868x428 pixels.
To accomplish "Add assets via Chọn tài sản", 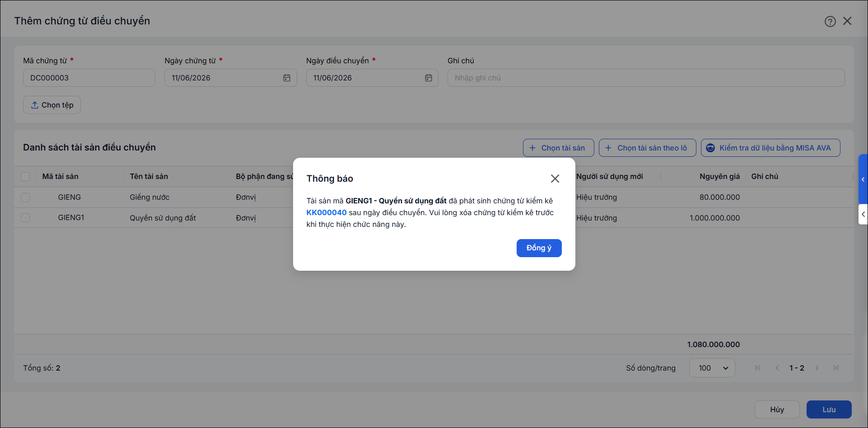I will click(x=558, y=148).
